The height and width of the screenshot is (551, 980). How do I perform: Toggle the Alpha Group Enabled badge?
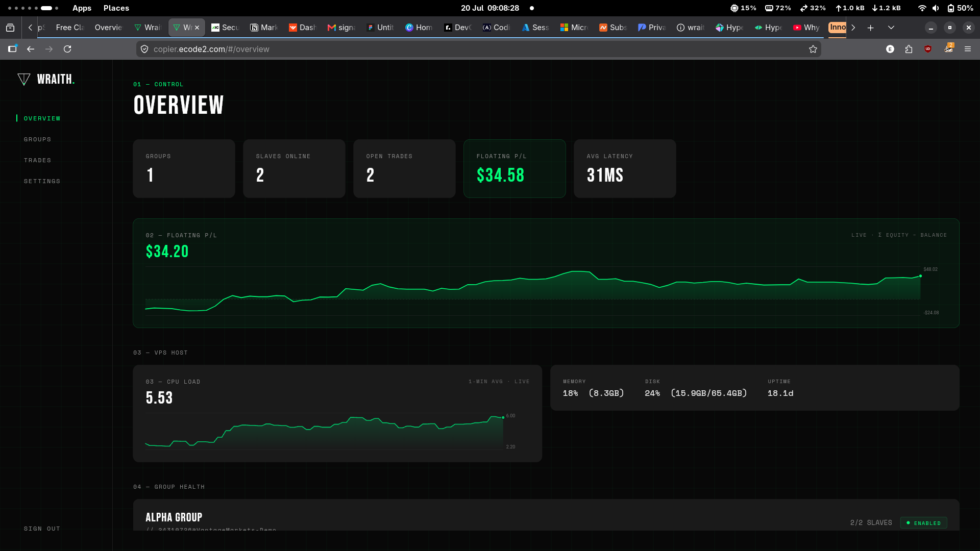pos(924,523)
